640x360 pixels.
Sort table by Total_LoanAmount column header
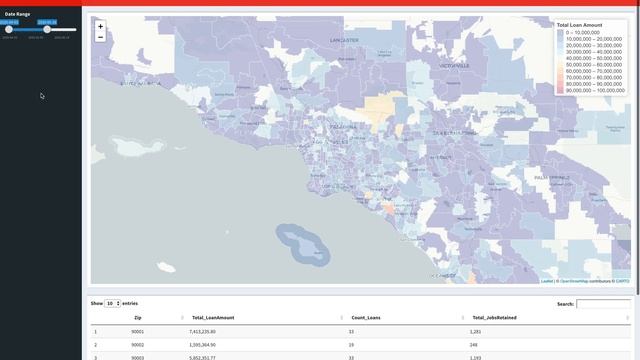(213, 318)
